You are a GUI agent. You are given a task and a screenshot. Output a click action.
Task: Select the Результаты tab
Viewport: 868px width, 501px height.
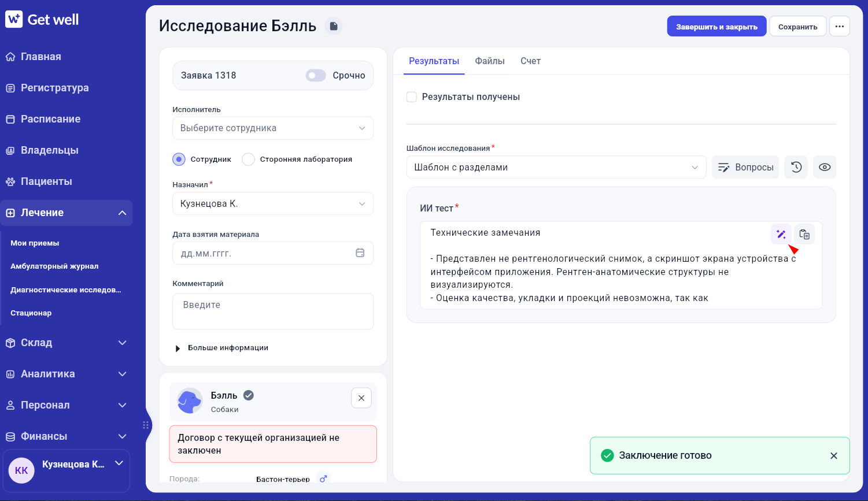click(434, 61)
